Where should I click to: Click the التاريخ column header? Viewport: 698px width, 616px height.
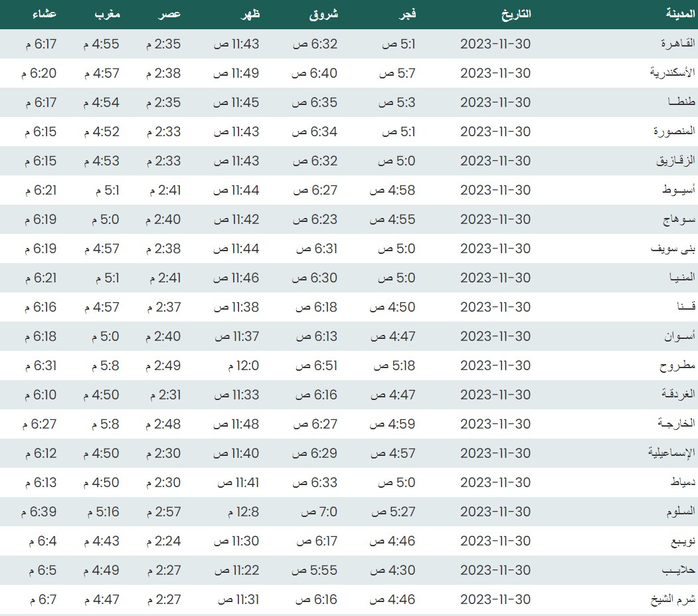click(515, 14)
